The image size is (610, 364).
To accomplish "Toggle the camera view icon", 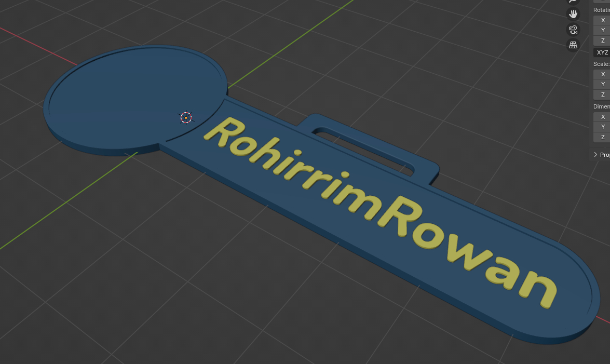I will point(573,30).
